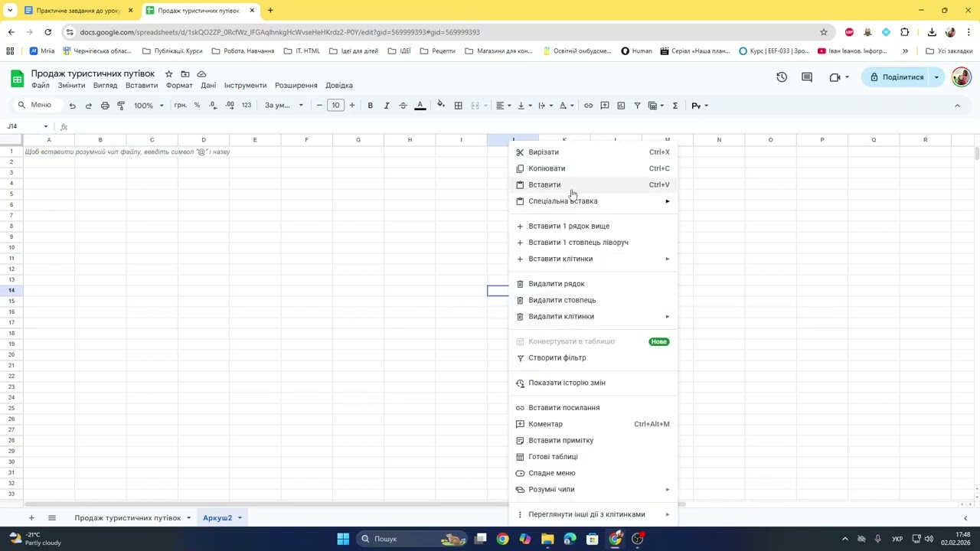Click the add comment toolbar icon

coord(605,106)
